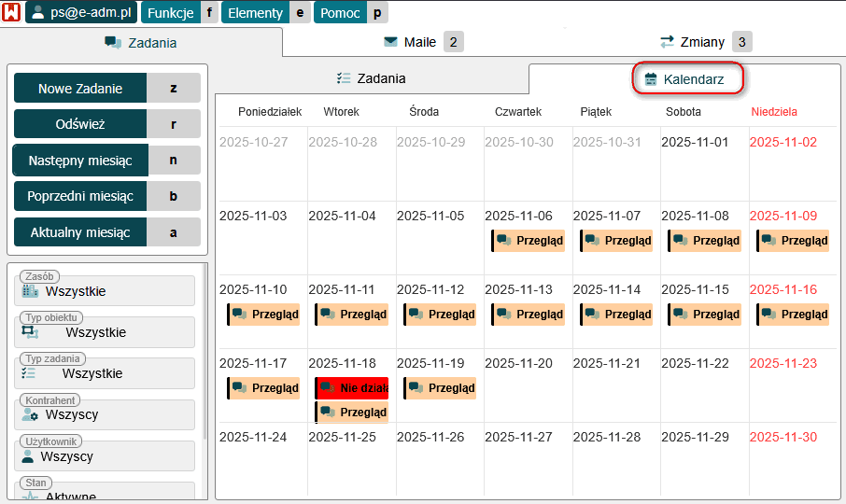Go to Poprzedni miesiąc

(x=80, y=197)
